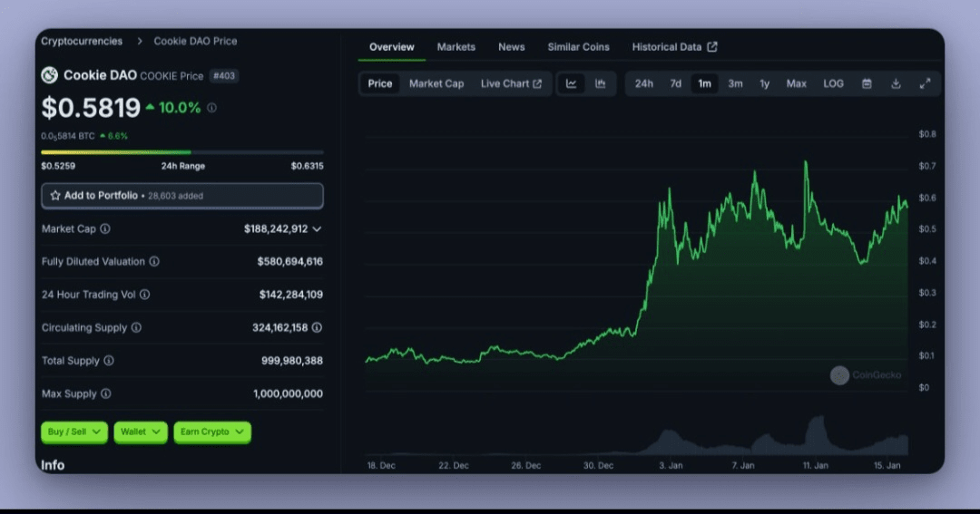The height and width of the screenshot is (514, 980).
Task: Click the volume bars below the chart
Action: 637,436
